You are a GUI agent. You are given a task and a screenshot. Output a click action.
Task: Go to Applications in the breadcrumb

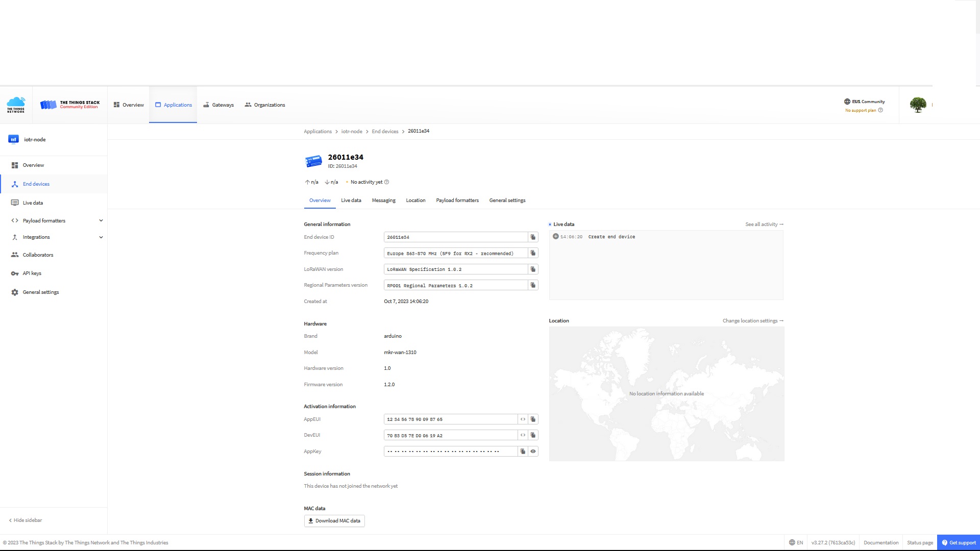click(317, 132)
